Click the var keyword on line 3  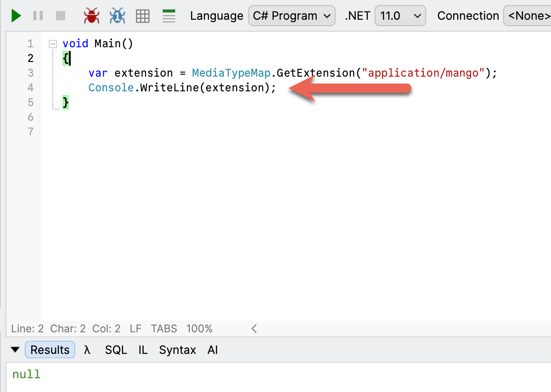click(x=98, y=73)
